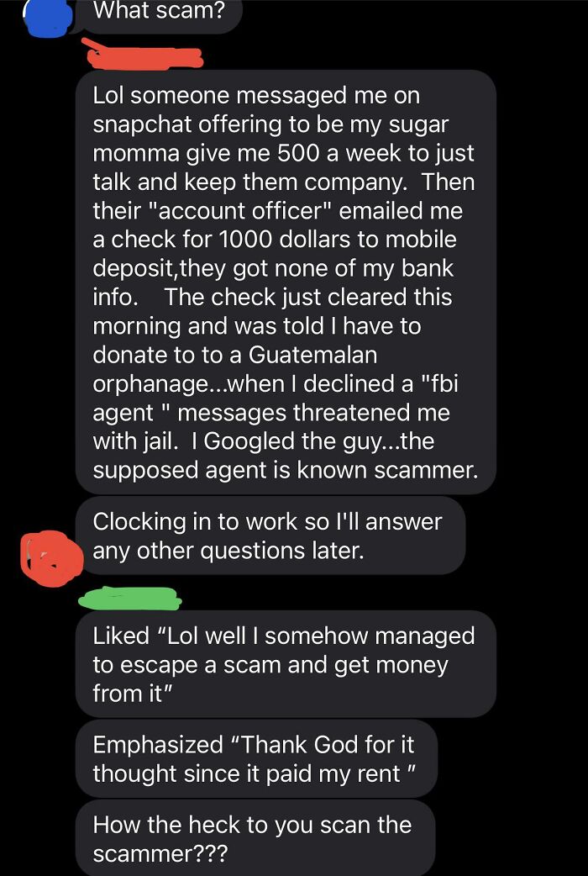
Task: Tap the blue redacted contact avatar
Action: [50, 18]
